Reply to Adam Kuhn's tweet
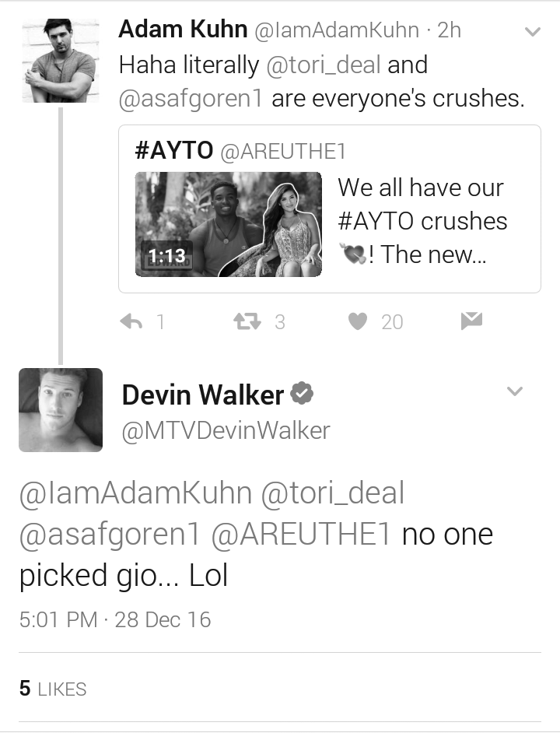Image resolution: width=560 pixels, height=747 pixels. [x=131, y=321]
